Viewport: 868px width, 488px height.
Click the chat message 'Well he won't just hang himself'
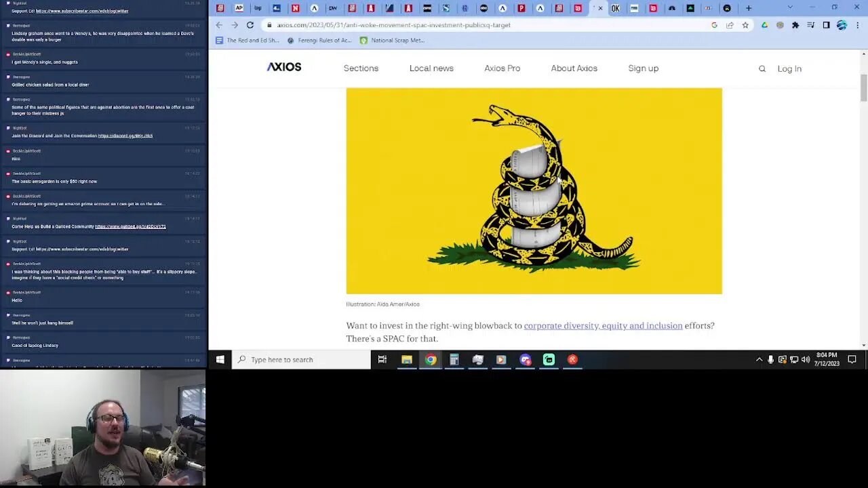click(x=42, y=323)
